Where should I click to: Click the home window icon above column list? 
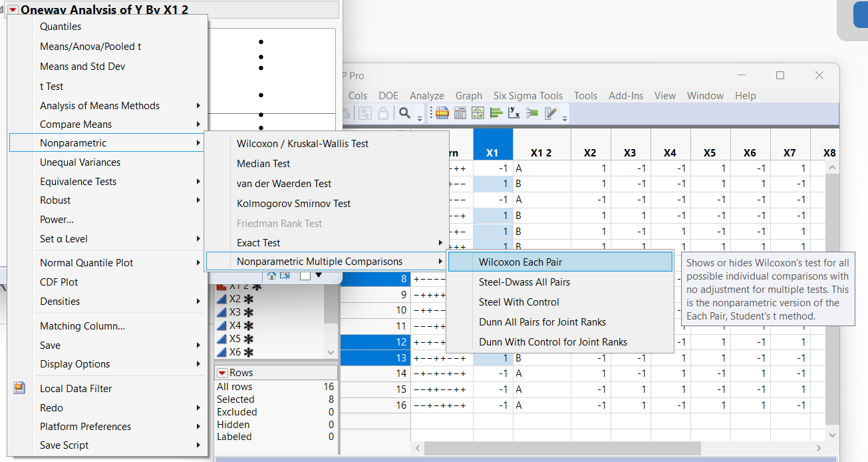pos(271,276)
